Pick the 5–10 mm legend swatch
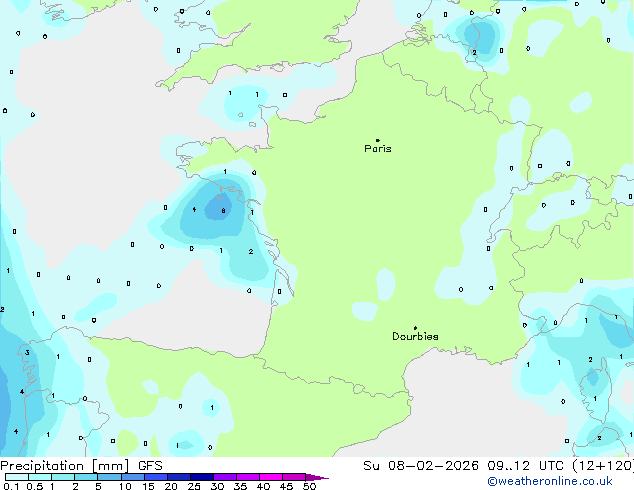This screenshot has height=490, width=634. point(109,477)
